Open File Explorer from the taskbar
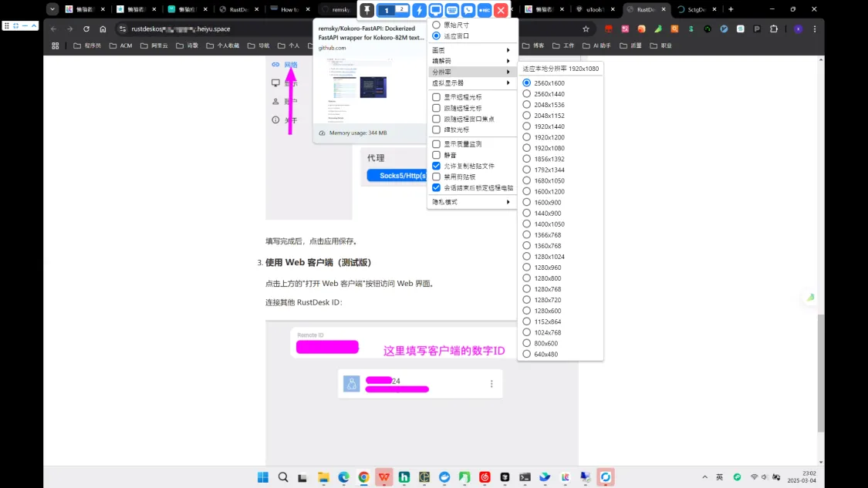This screenshot has height=488, width=868. tap(323, 477)
